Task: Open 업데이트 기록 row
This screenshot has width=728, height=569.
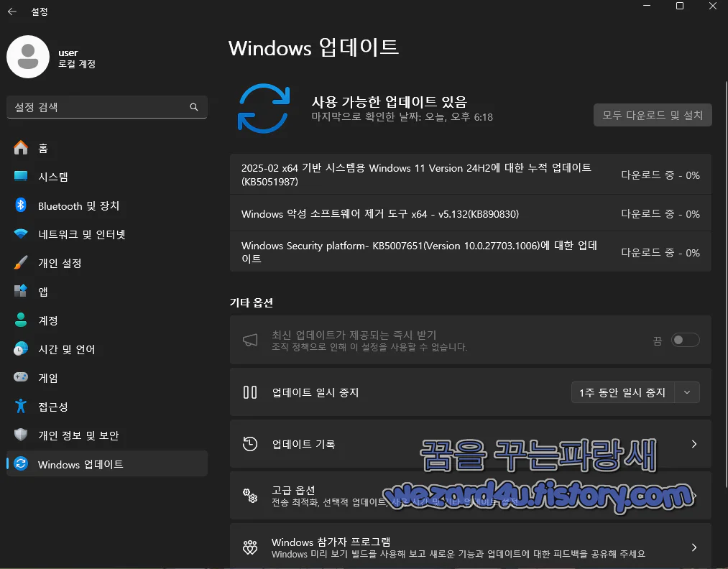Action: click(x=470, y=444)
